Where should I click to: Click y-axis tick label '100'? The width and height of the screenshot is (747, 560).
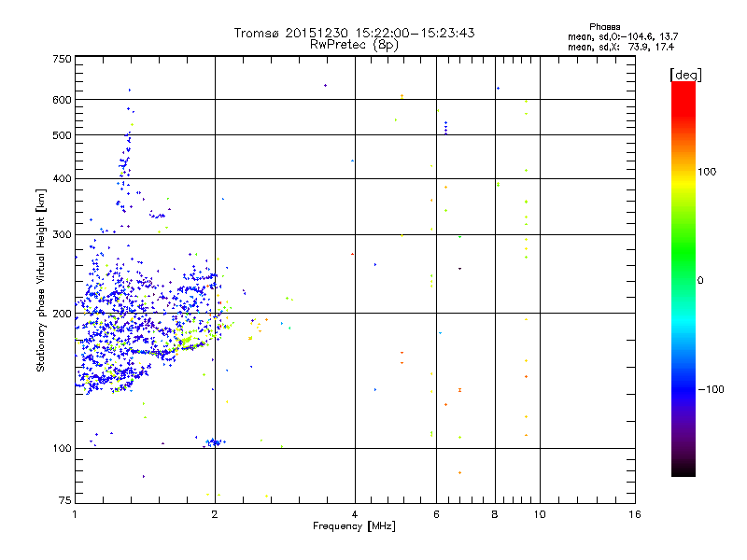click(x=62, y=449)
